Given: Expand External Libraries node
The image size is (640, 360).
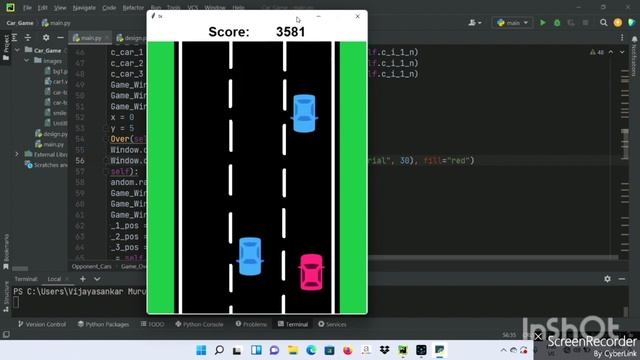Looking at the screenshot, I should click(x=17, y=154).
